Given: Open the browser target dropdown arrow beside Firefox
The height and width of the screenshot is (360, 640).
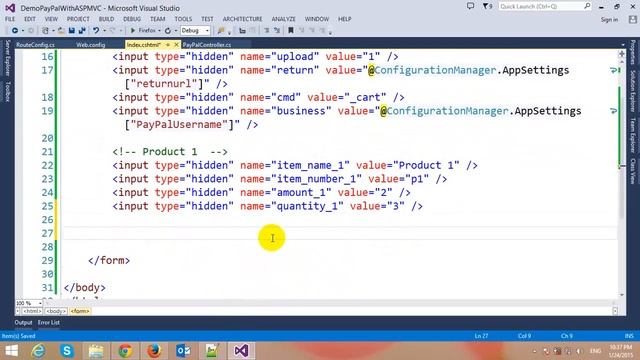Looking at the screenshot, I should coord(159,31).
